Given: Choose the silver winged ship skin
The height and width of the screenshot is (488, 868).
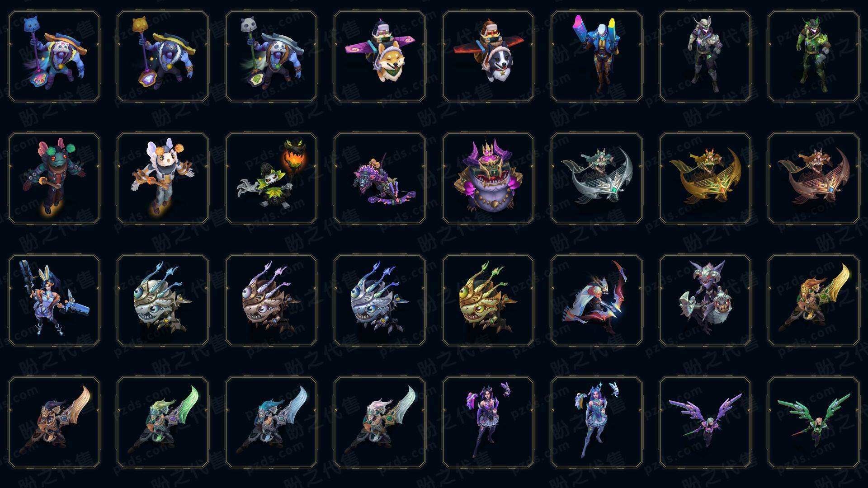Looking at the screenshot, I should click(597, 178).
